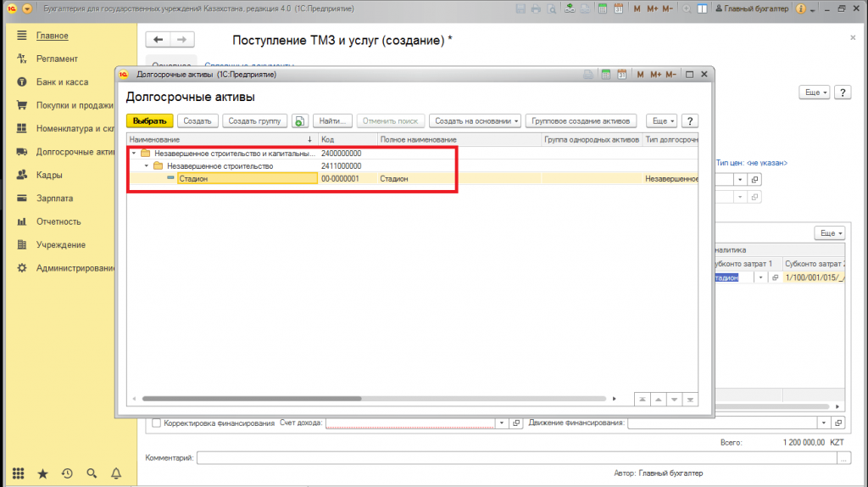Image resolution: width=868 pixels, height=487 pixels.
Task: Click the info icon beside Главный бухгалтер
Action: [802, 8]
